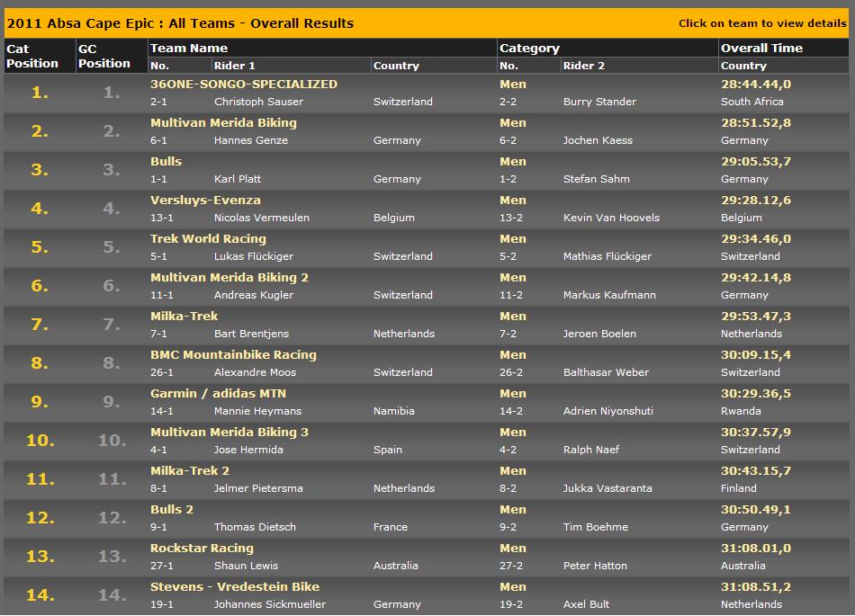Select rider Adrien Niyonshuti in the table
The image size is (855, 616).
[x=606, y=411]
